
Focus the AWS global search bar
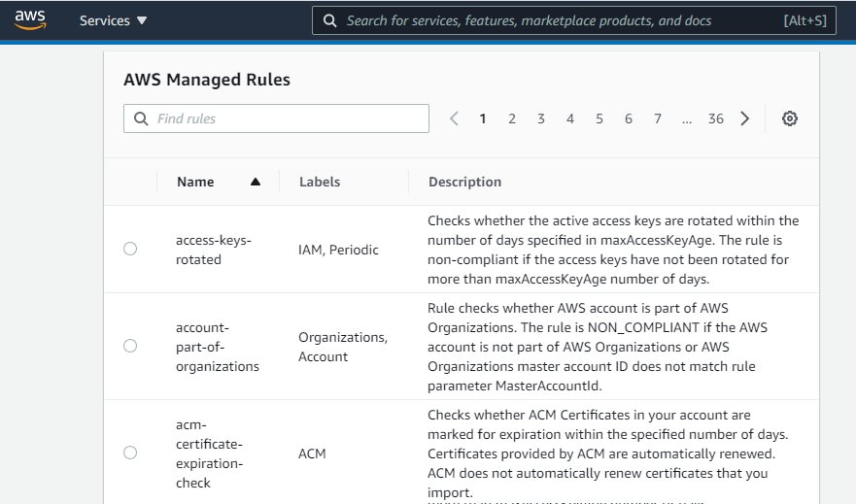coord(574,20)
